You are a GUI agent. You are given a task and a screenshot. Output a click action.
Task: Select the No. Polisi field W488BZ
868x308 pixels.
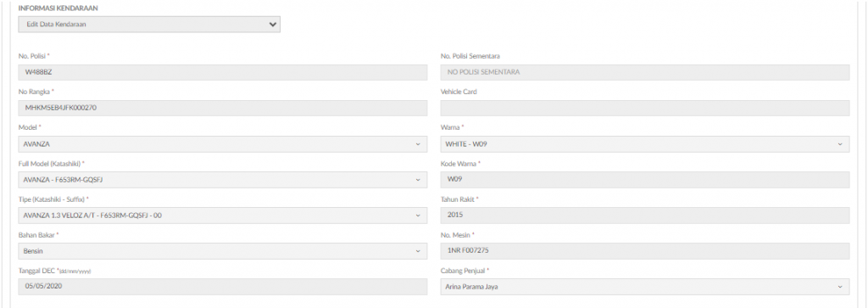[223, 73]
